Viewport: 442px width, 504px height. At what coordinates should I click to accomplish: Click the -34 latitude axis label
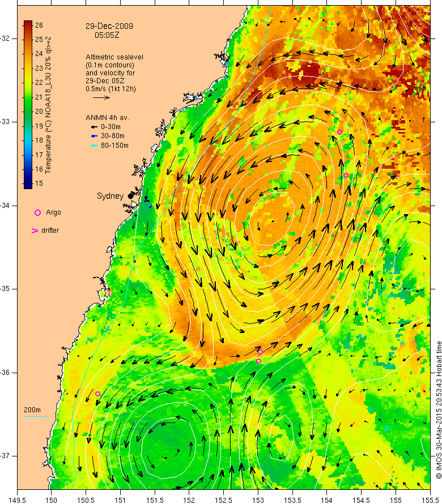coord(5,206)
